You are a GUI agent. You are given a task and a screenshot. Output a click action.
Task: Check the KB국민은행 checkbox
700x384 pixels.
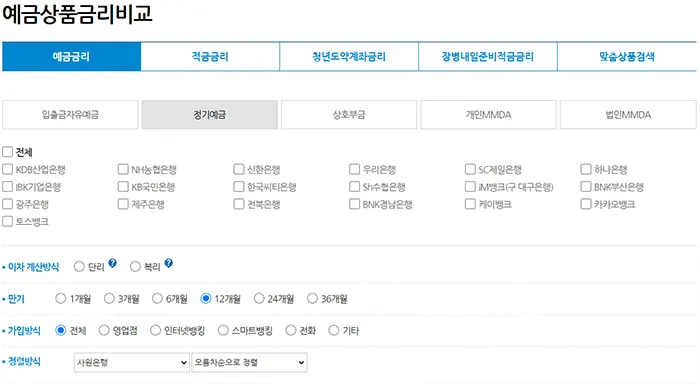coord(123,187)
